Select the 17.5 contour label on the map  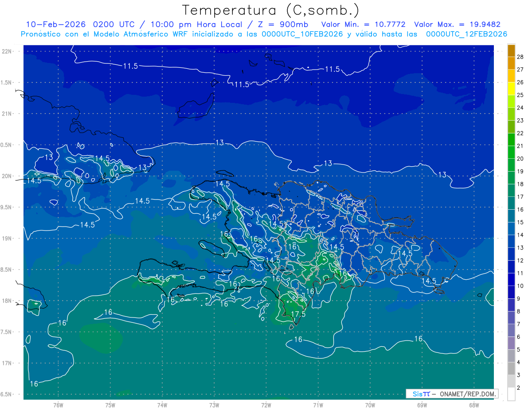[298, 314]
